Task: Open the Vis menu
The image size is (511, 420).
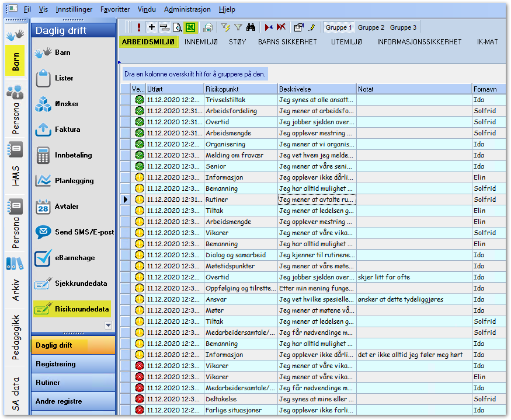Action: point(43,9)
